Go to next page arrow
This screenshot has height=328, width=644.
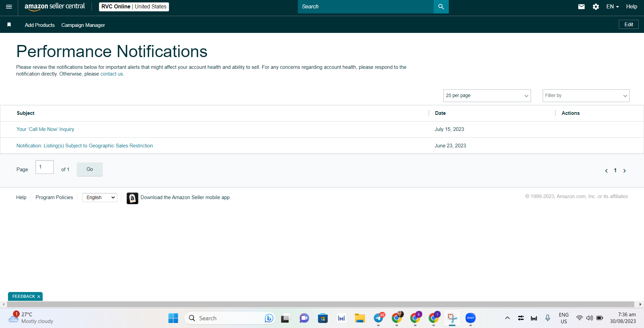pyautogui.click(x=625, y=171)
